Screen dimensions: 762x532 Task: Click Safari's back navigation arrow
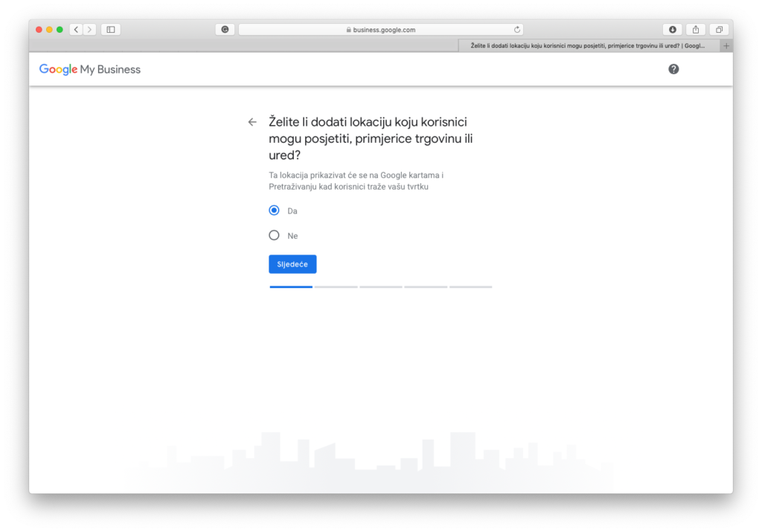click(76, 30)
